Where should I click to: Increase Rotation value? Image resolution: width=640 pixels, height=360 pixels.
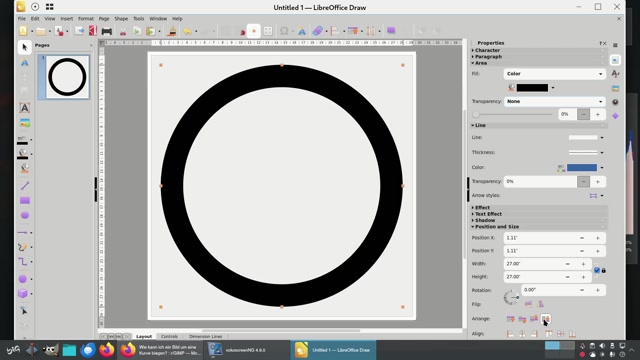[598, 290]
